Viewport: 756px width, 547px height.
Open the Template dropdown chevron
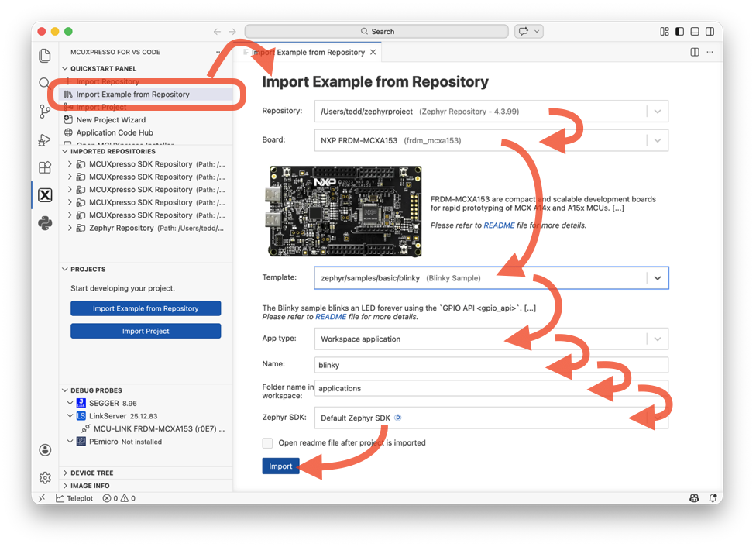(x=658, y=278)
